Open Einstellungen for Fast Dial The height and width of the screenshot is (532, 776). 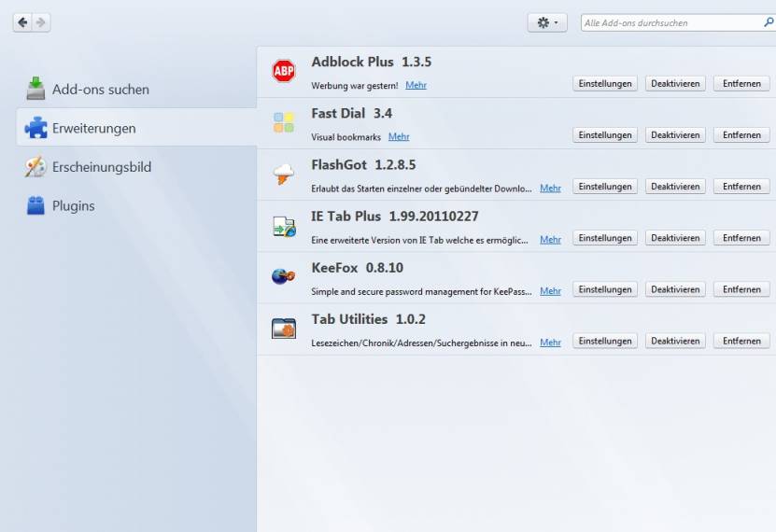(605, 135)
